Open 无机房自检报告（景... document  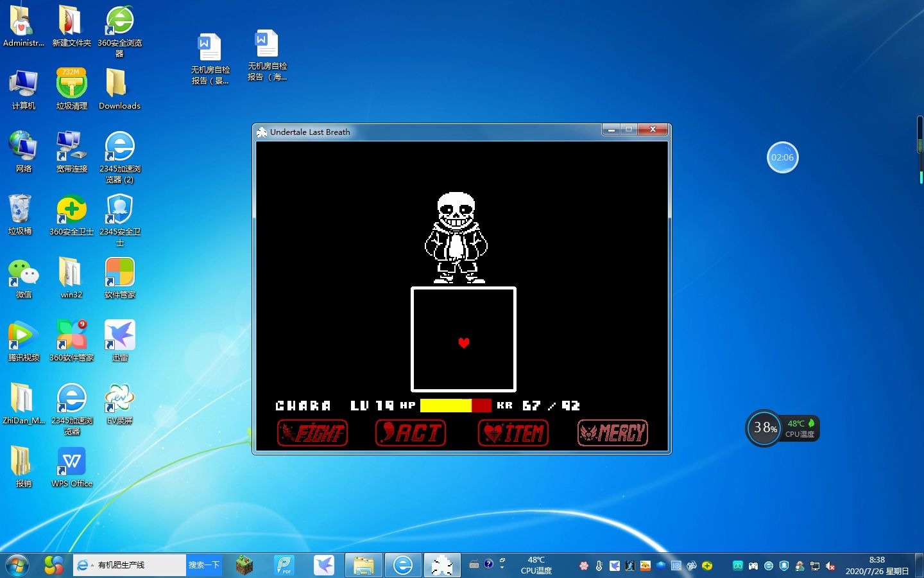[210, 59]
